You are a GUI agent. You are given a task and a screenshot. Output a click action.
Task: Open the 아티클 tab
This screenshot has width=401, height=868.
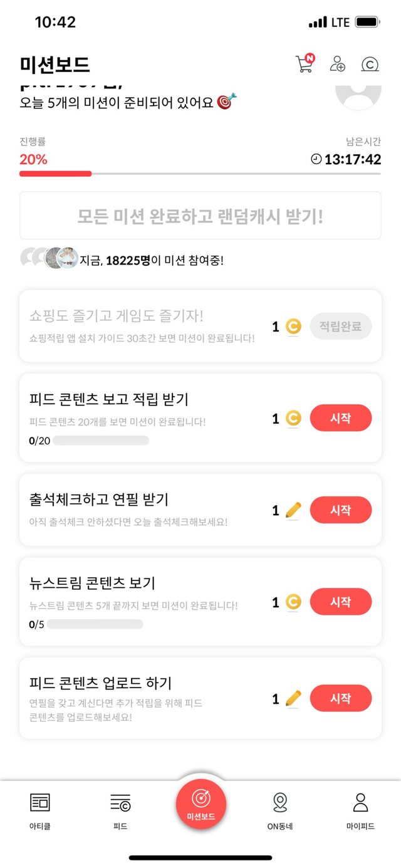[40, 810]
